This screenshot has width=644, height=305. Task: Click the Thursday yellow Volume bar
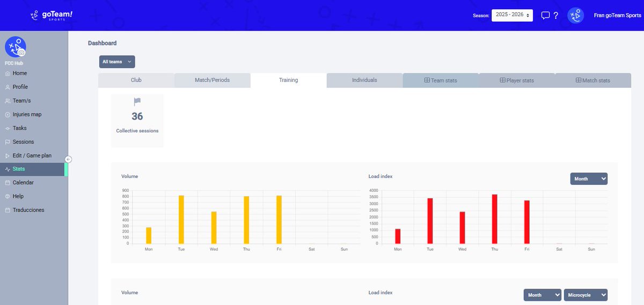(246, 220)
